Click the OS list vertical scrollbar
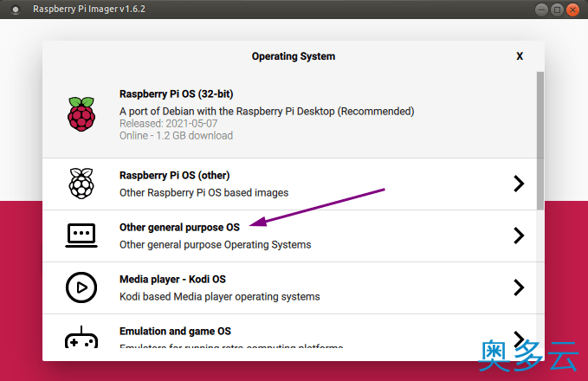Screen dimensions: 588x381 click(x=540, y=140)
